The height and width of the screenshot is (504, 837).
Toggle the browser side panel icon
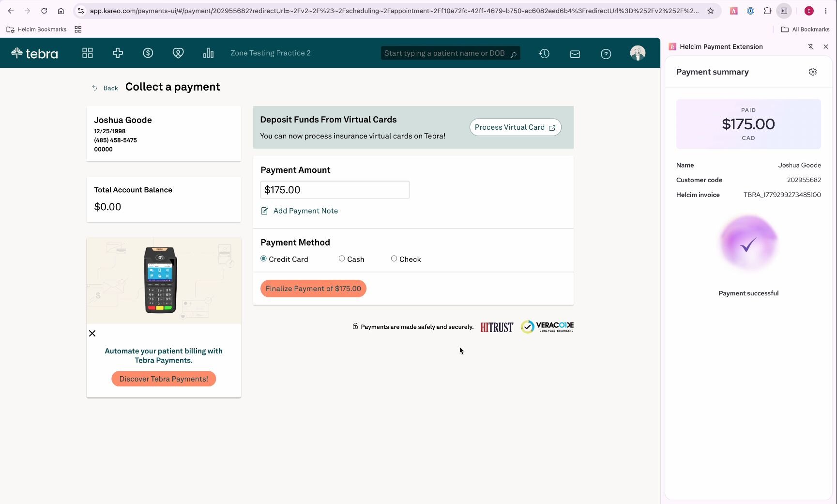784,11
